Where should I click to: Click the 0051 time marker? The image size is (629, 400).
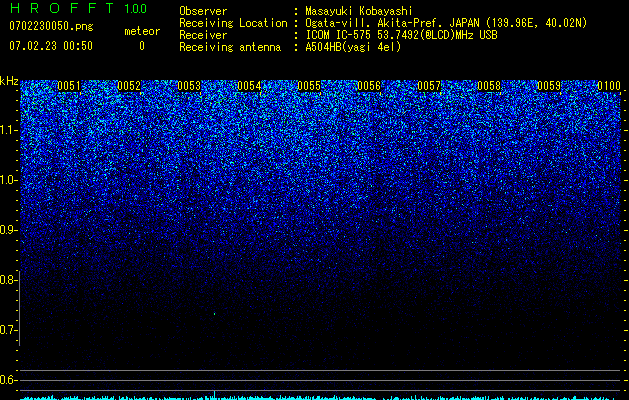point(69,86)
